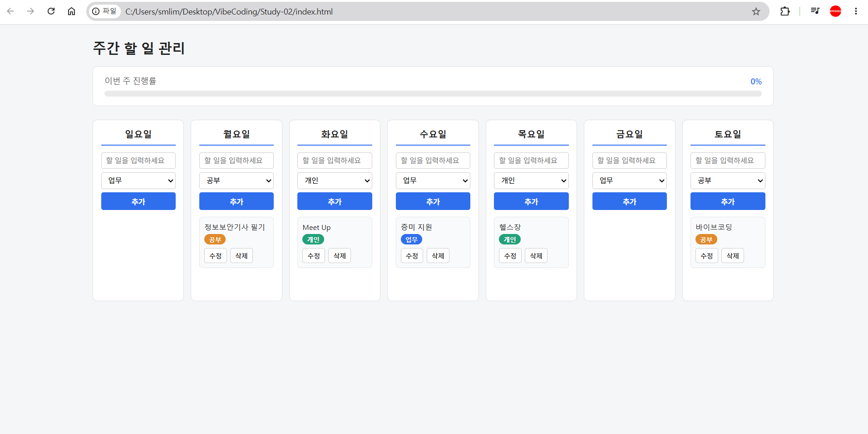Viewport: 868px width, 434px height.
Task: Click 추가 button in 목요일 column
Action: coord(531,201)
